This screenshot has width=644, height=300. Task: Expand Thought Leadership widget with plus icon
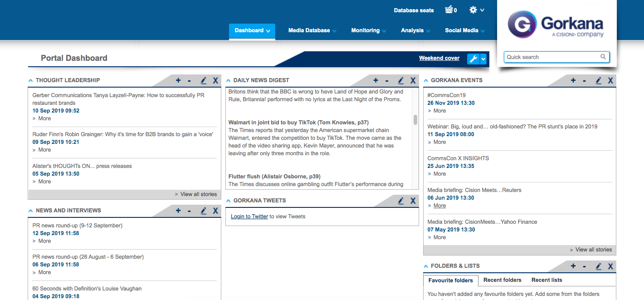(178, 80)
